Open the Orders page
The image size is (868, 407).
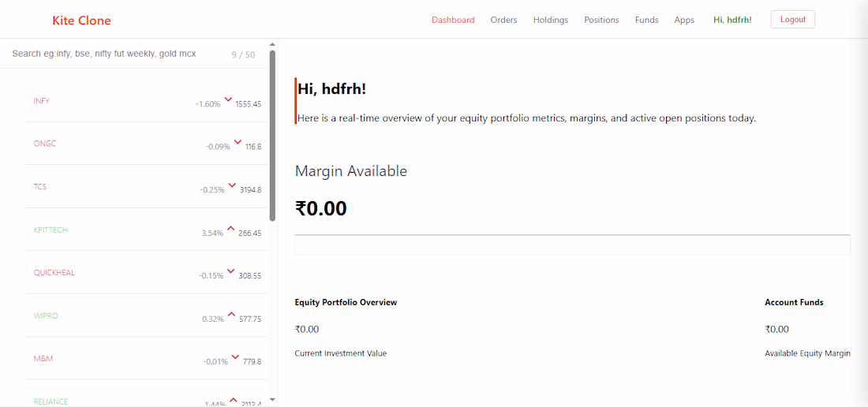coord(503,20)
